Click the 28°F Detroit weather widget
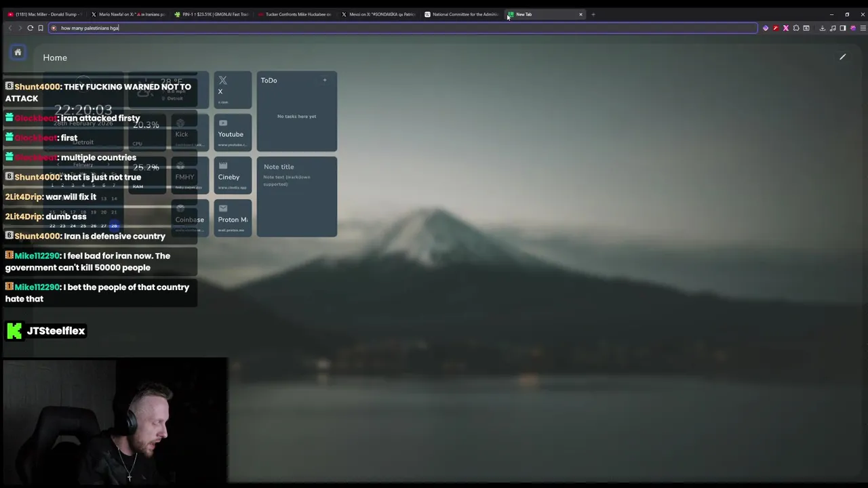Screen dimensions: 868x488 tap(168, 90)
